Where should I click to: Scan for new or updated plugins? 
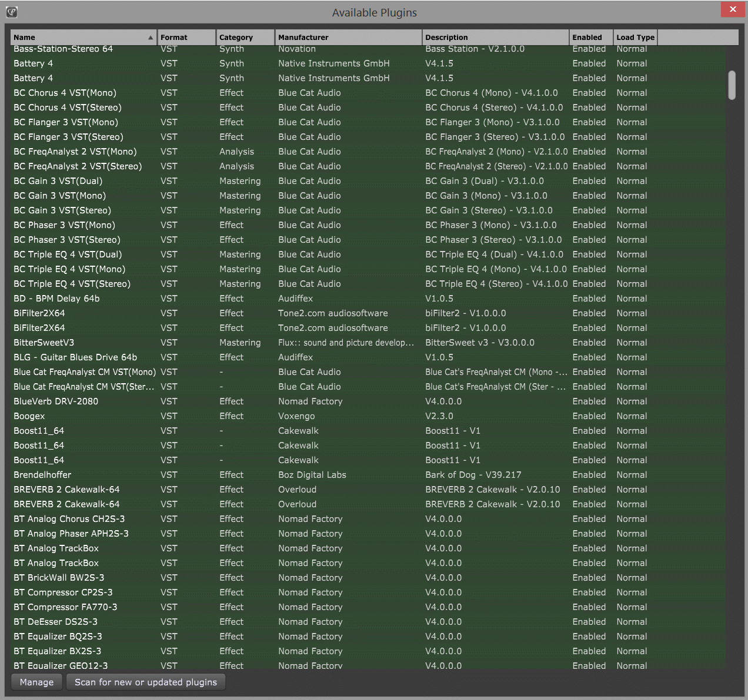point(145,682)
